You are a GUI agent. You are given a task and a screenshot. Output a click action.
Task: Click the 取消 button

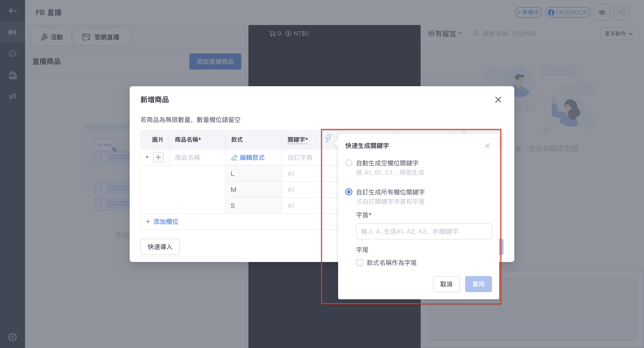point(446,284)
